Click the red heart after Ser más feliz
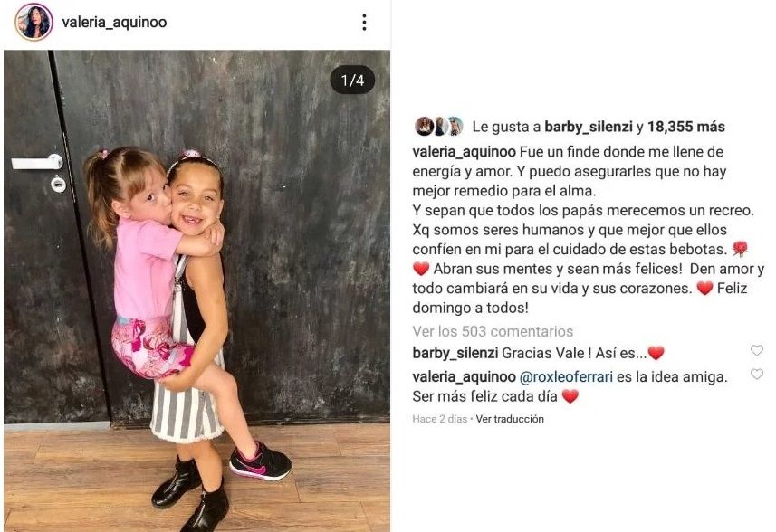The height and width of the screenshot is (532, 776). [x=570, y=396]
